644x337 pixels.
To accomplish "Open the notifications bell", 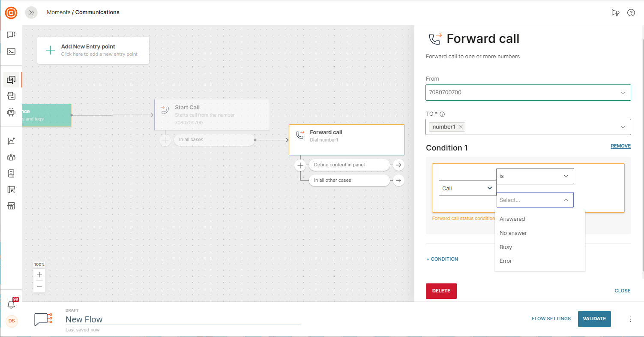I will pyautogui.click(x=12, y=304).
